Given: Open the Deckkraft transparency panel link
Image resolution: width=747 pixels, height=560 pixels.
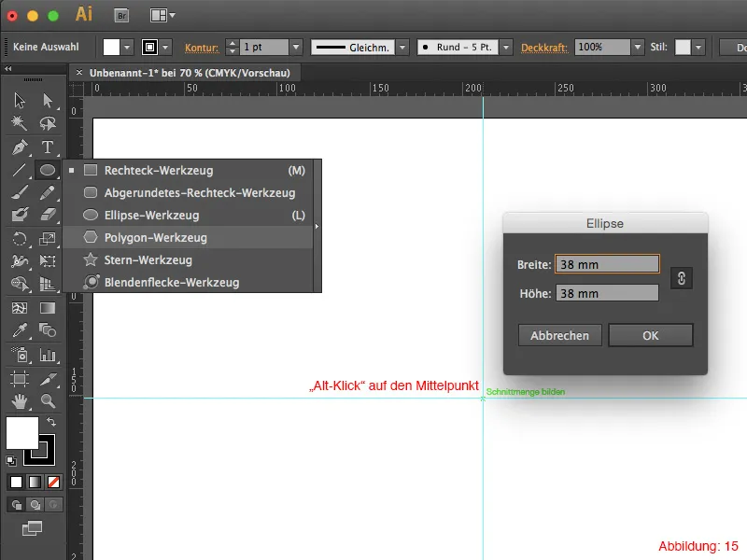Looking at the screenshot, I should [x=544, y=48].
